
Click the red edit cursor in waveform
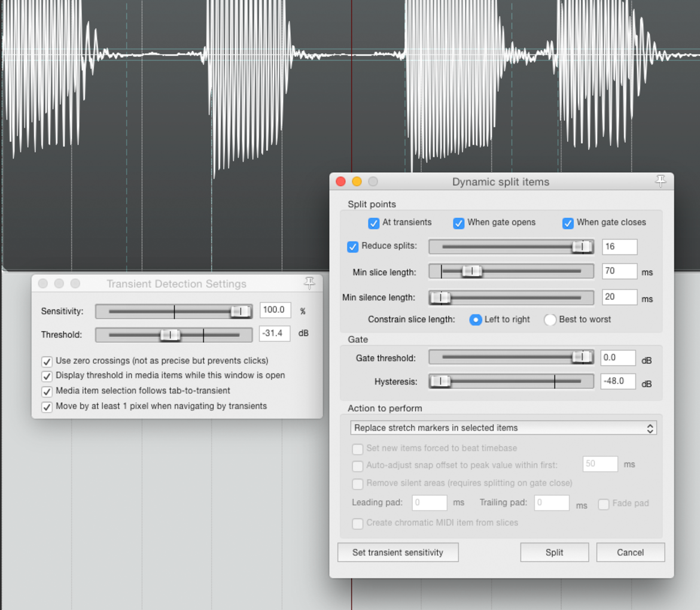tap(351, 85)
